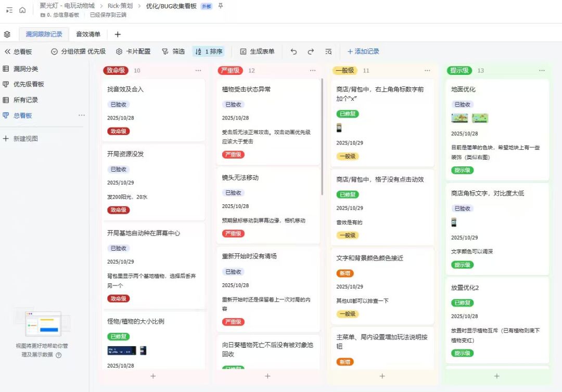View the attachment thumbnail in 商店角标文字 card
This screenshot has height=392, width=562.
coord(454,223)
